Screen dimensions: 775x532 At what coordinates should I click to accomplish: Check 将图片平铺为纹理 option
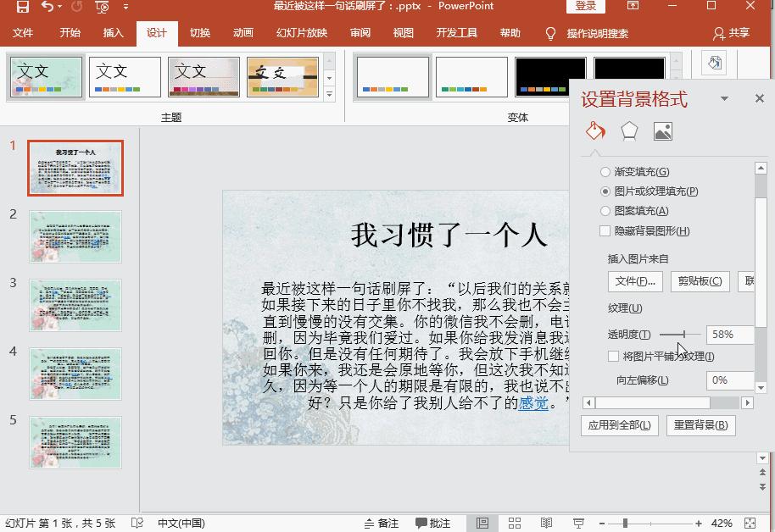[613, 357]
